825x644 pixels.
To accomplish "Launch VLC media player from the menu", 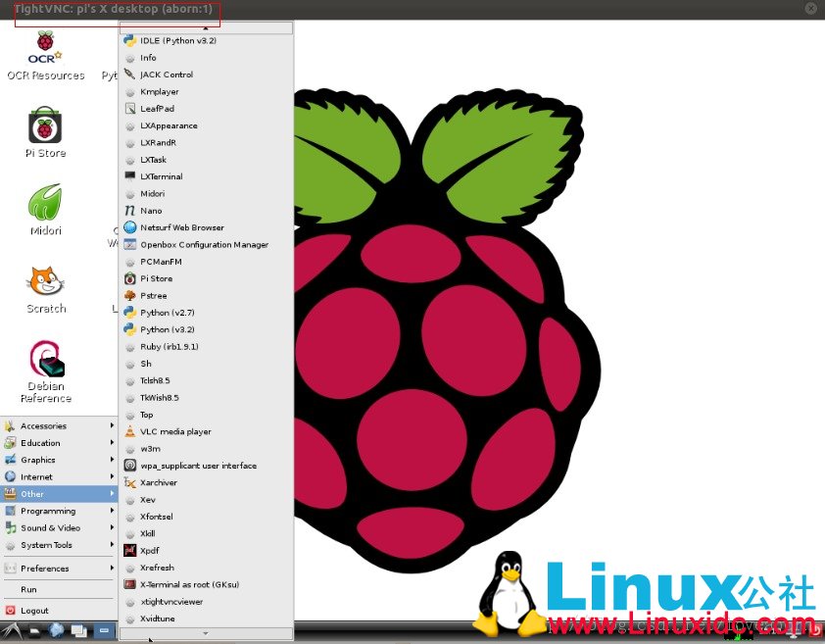I will pyautogui.click(x=174, y=431).
